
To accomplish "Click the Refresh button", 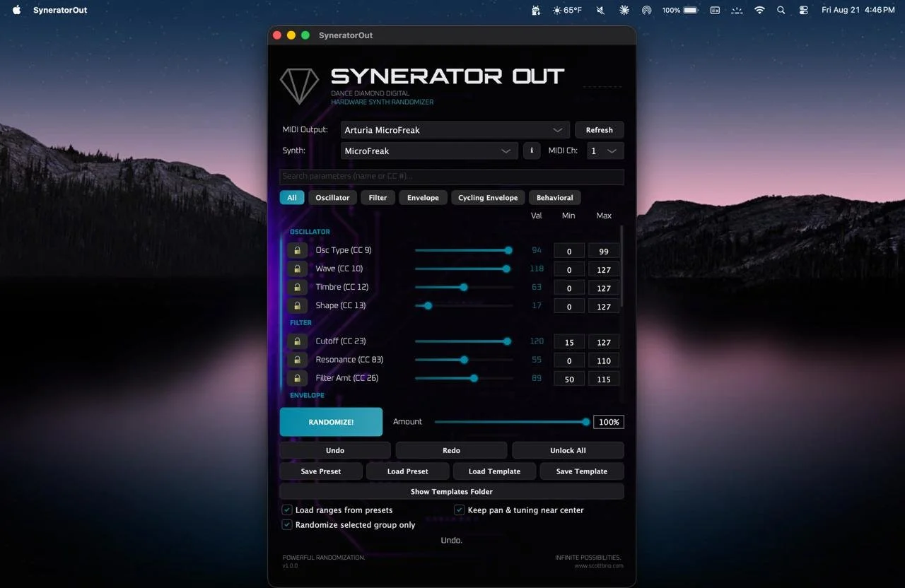I will pos(600,130).
